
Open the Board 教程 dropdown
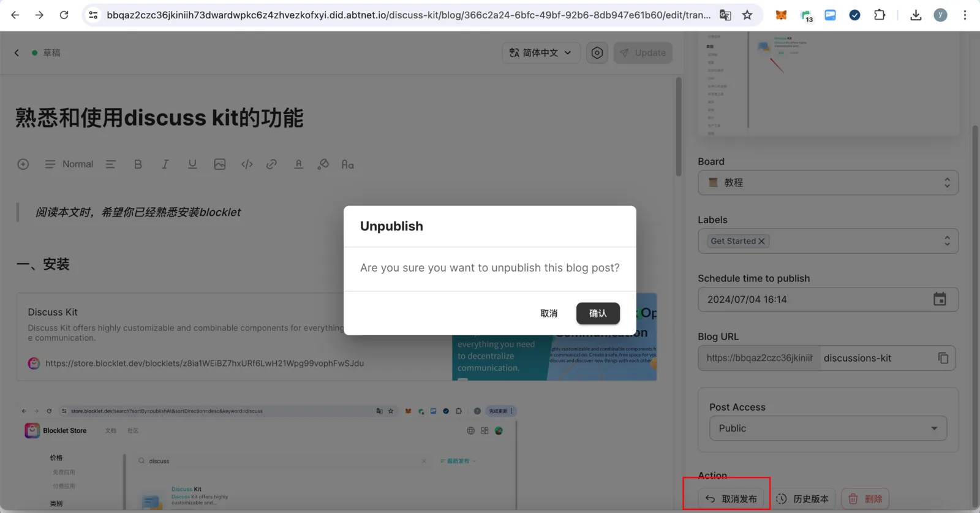tap(828, 183)
